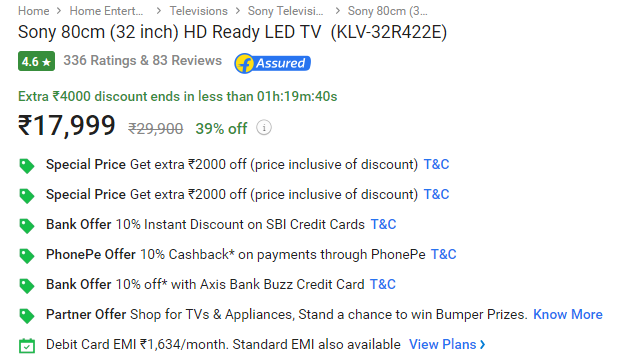The height and width of the screenshot is (363, 630).
Task: Open T&C for the second Special Price offer
Action: (436, 194)
